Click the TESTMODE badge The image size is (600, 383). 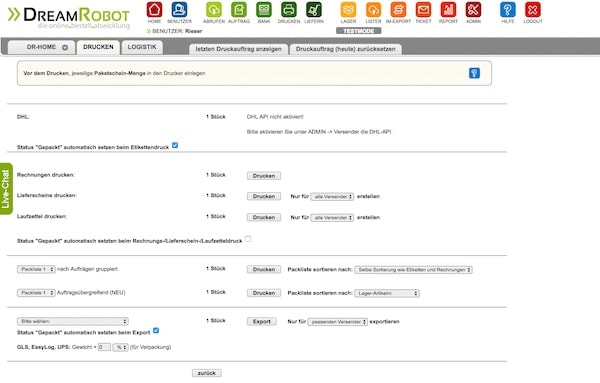359,31
